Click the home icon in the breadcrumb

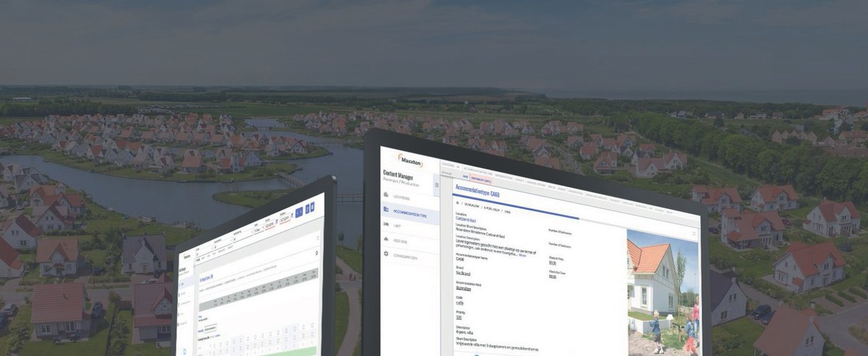coord(458,203)
